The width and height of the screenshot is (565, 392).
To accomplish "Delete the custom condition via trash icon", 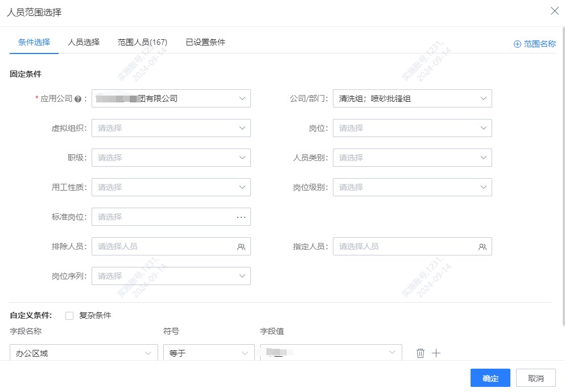I will pyautogui.click(x=420, y=353).
